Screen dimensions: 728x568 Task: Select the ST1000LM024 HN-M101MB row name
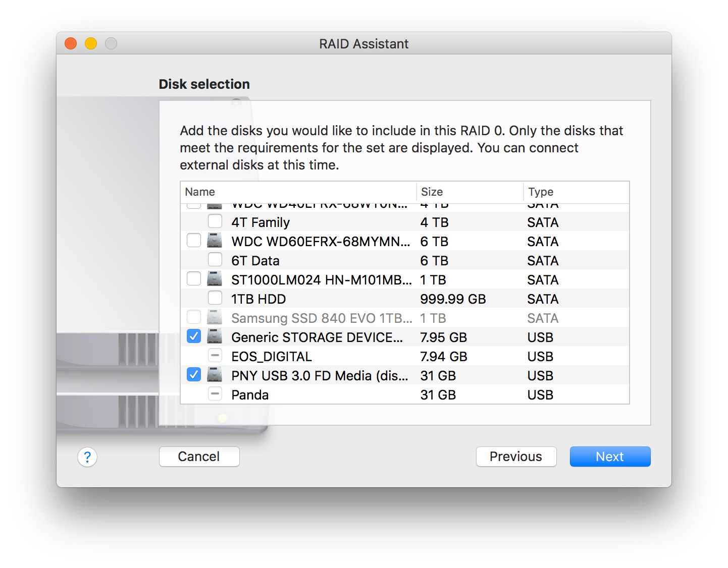tap(322, 280)
